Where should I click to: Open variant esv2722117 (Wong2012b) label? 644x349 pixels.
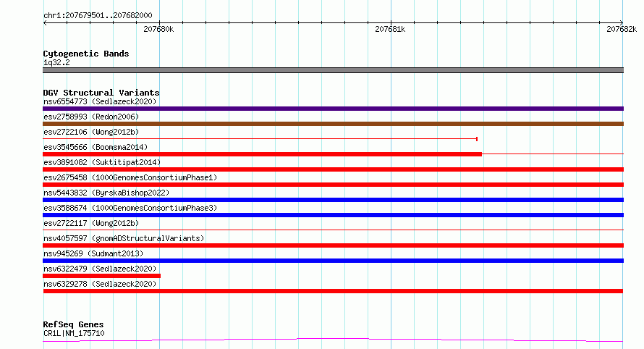click(x=91, y=223)
